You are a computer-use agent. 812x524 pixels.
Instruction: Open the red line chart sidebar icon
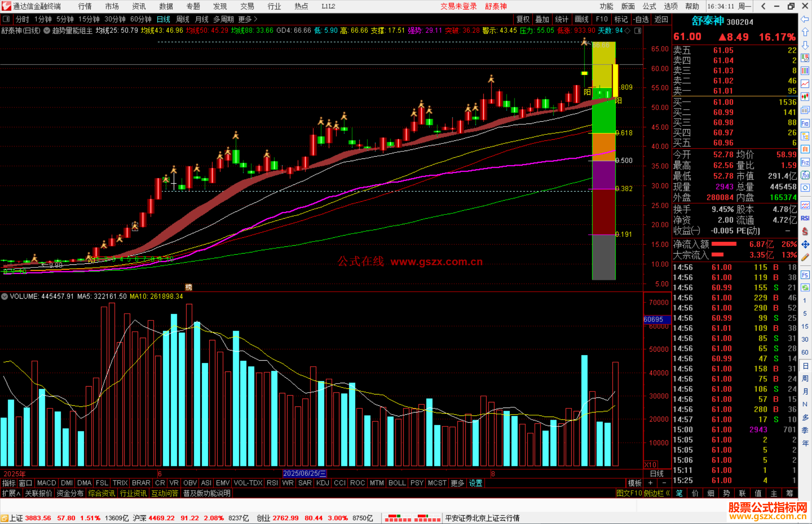tap(805, 83)
